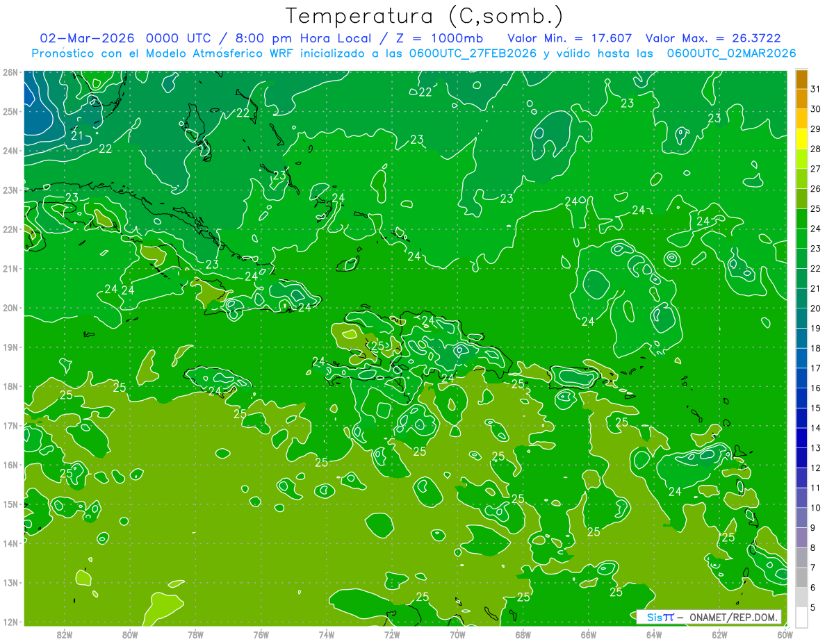Click the legend label "29"

point(815,129)
